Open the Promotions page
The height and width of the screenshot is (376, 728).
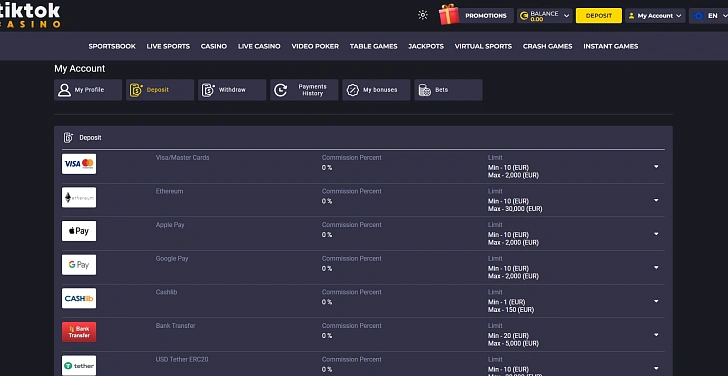tap(486, 15)
